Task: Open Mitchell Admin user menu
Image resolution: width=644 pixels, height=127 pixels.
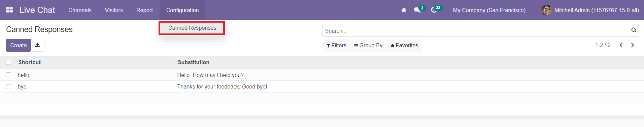Action: click(590, 10)
